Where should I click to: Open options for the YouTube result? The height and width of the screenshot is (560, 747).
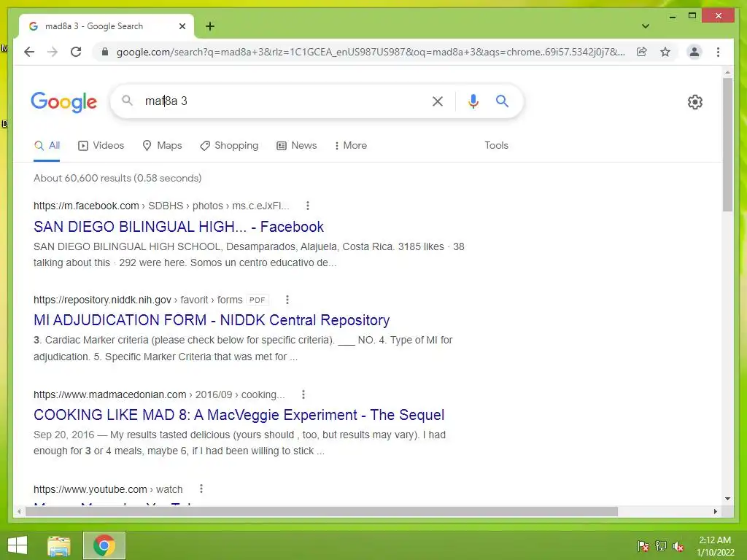[x=201, y=489]
